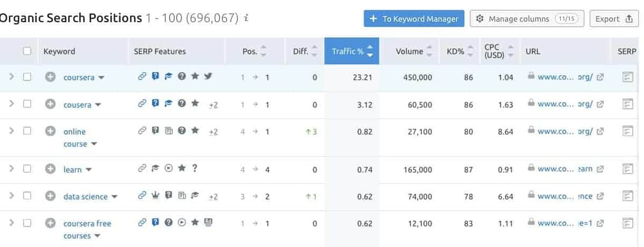Click the crown SERP feature icon in data science row
Image resolution: width=644 pixels, height=247 pixels.
(156, 197)
